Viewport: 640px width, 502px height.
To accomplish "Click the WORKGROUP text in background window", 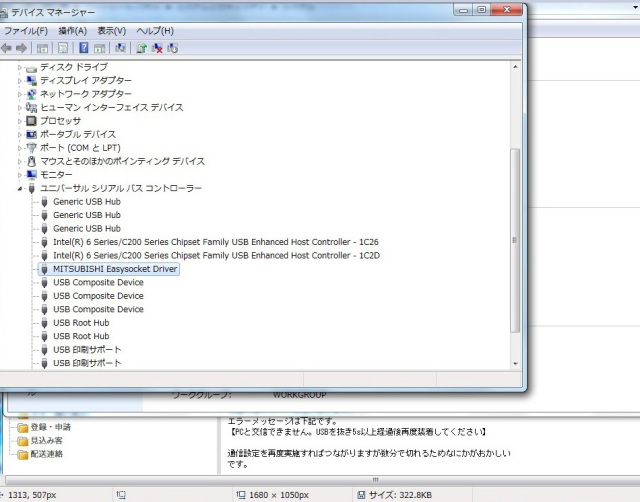I will (299, 395).
